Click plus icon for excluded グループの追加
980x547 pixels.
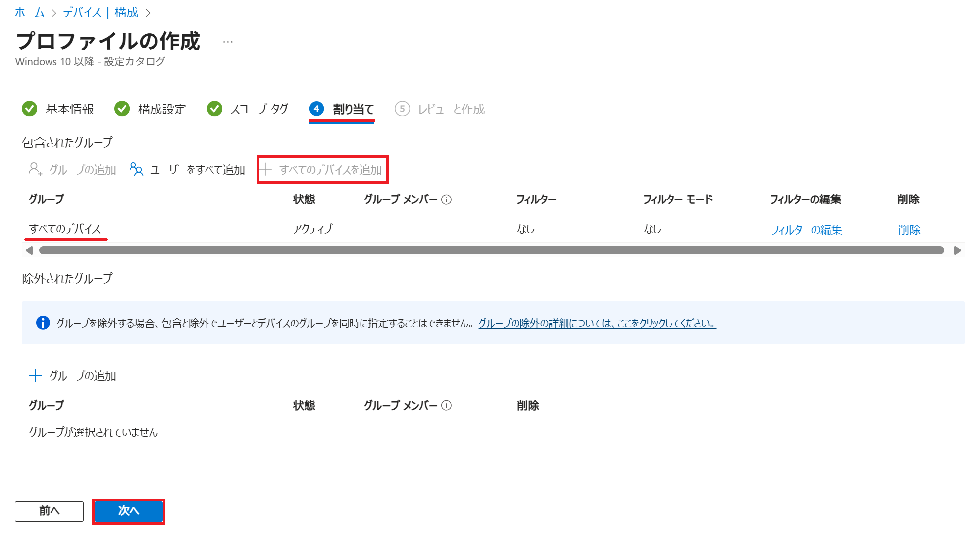(36, 376)
